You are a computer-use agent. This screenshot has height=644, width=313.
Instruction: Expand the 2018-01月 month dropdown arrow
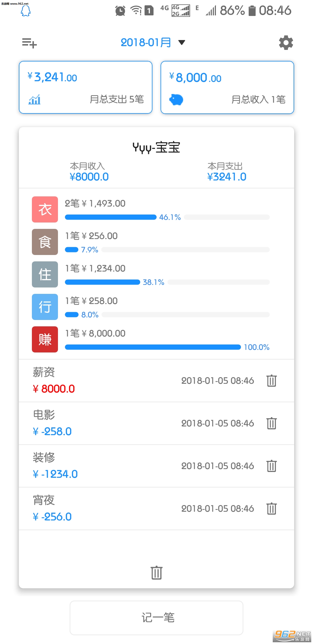(x=182, y=43)
